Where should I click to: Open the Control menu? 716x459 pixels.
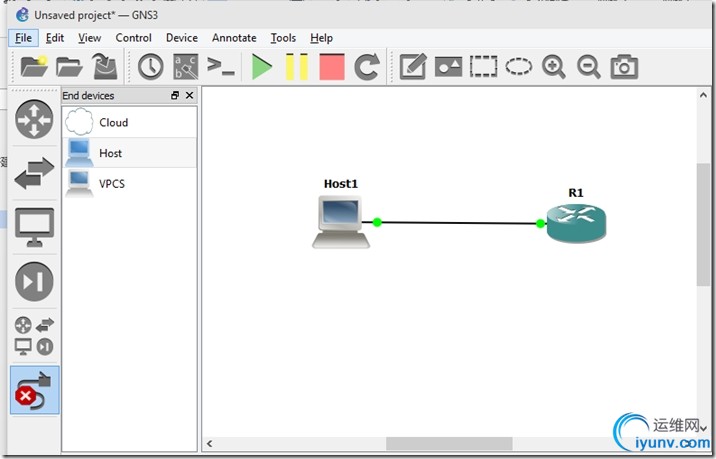click(133, 38)
